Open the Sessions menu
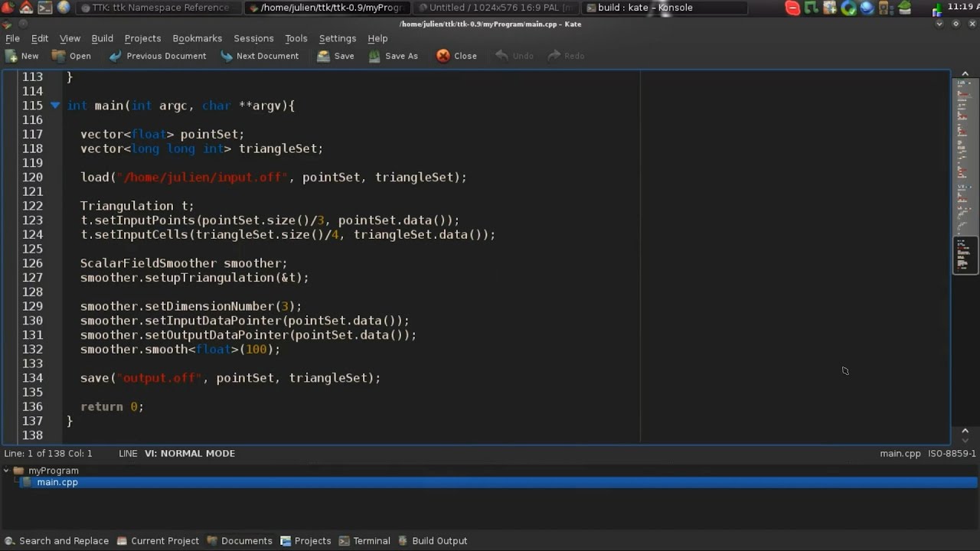 coord(253,38)
